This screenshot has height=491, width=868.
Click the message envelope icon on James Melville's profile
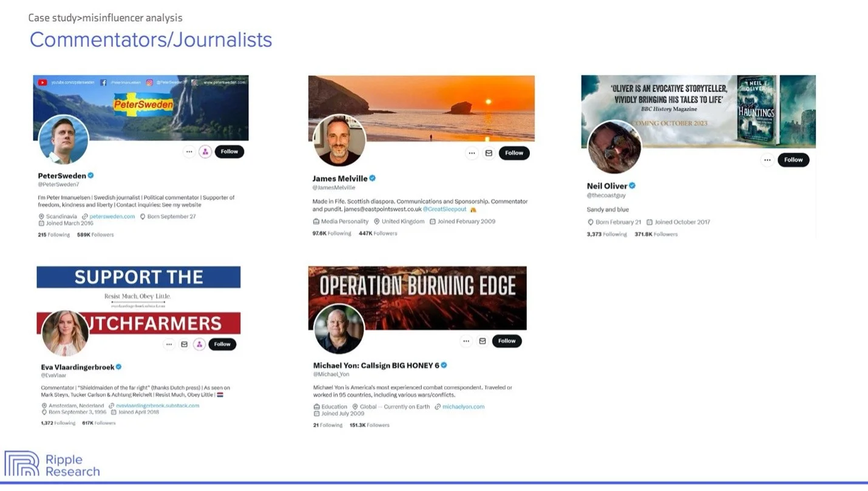(x=489, y=153)
